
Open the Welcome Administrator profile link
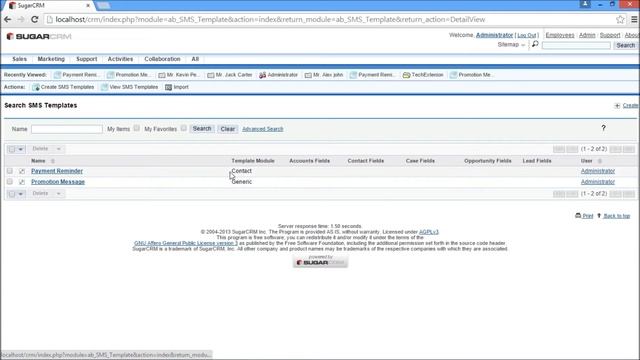coord(494,35)
